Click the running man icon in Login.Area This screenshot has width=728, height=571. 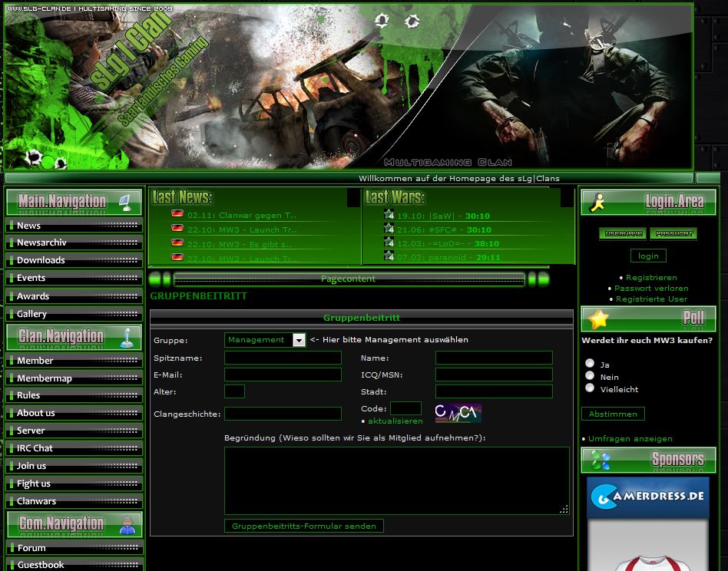click(596, 203)
